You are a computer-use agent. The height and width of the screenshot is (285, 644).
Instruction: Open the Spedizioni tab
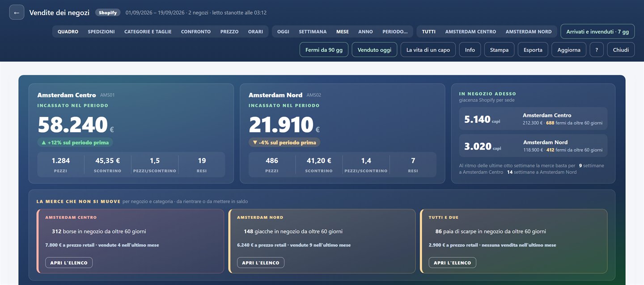pyautogui.click(x=102, y=32)
